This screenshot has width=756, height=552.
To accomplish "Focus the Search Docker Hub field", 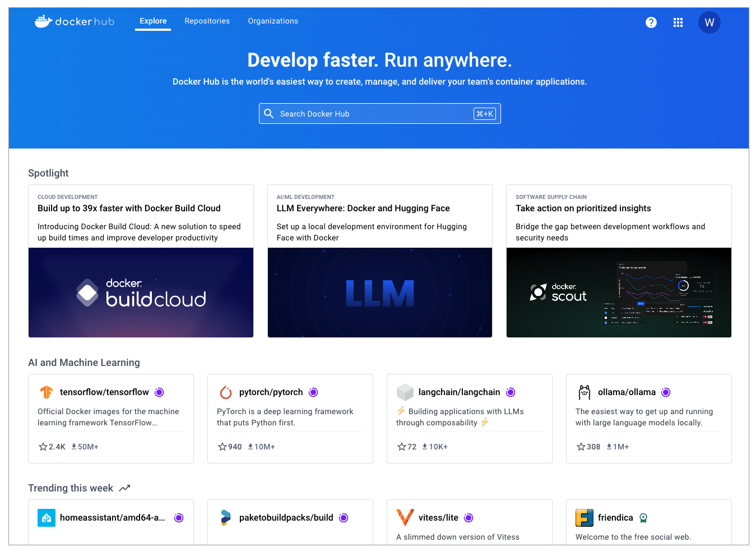I will tap(379, 114).
